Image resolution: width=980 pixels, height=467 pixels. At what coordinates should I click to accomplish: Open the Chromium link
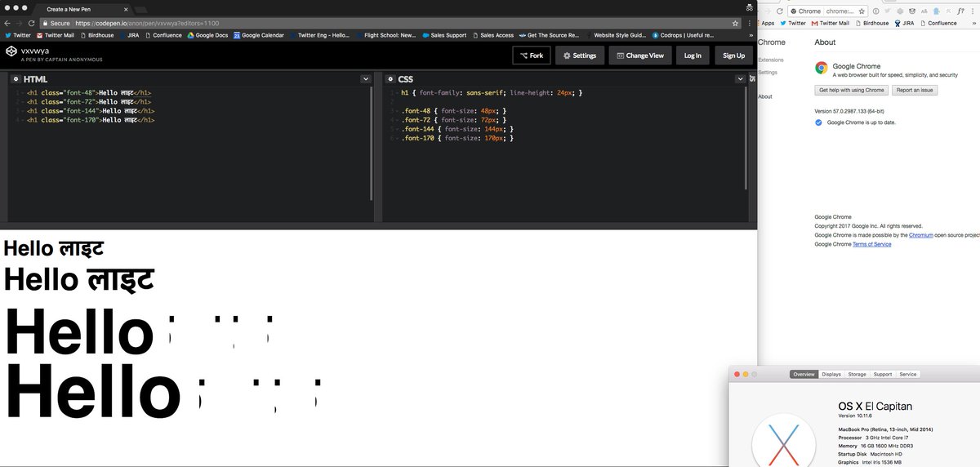[921, 235]
